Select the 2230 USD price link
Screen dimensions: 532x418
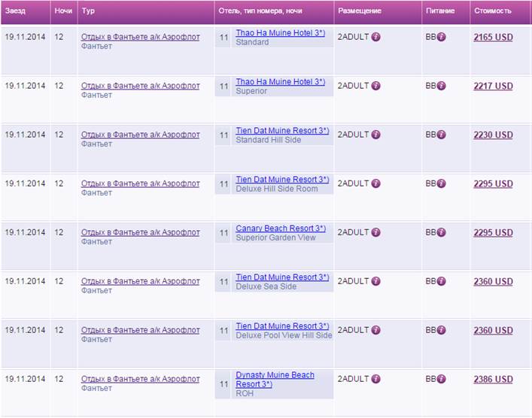pyautogui.click(x=493, y=135)
